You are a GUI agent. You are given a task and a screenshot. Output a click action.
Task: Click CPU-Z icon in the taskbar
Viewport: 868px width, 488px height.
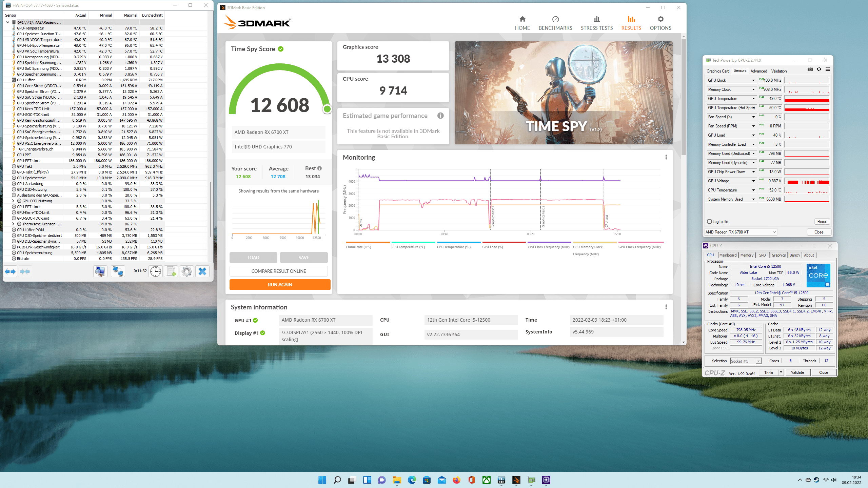[x=546, y=480]
